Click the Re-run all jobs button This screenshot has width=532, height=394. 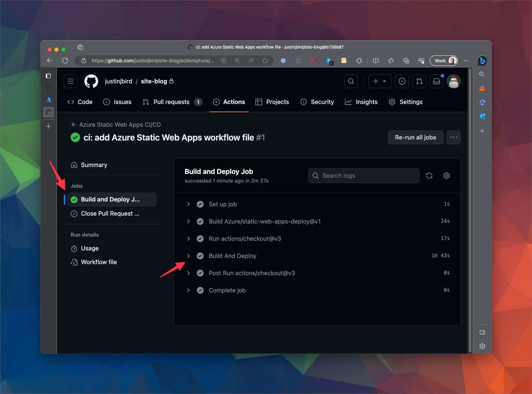[415, 137]
